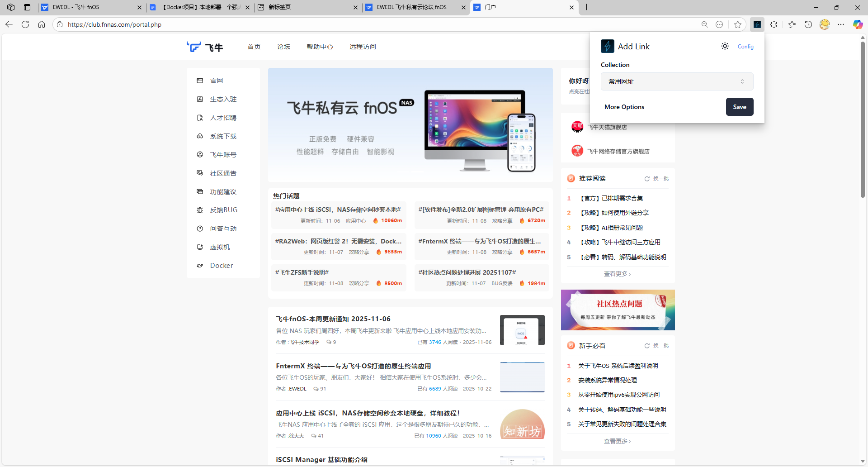Click the 飞牛网络存储官方旗舰店 JD icon
868x467 pixels.
577,151
